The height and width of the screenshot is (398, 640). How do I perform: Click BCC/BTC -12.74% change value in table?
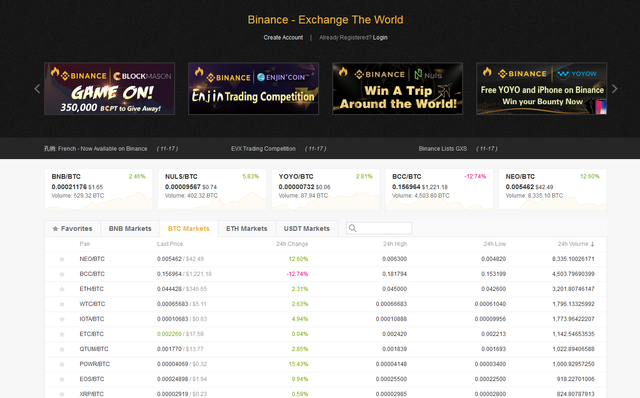tap(298, 274)
